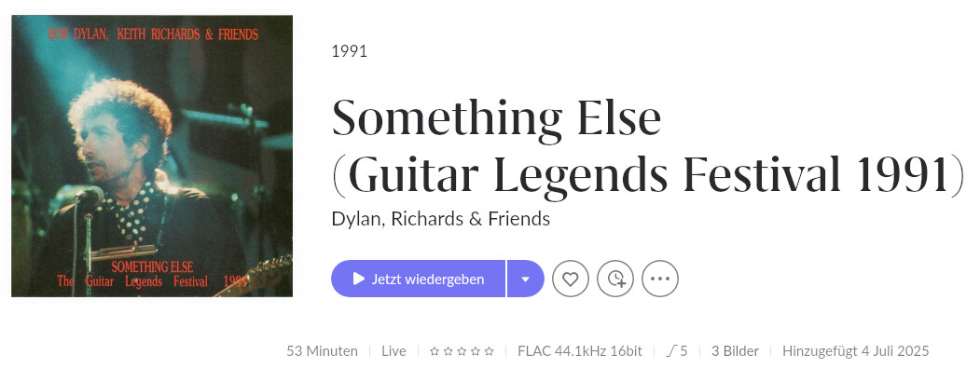Click the FLAC 44.1kHz 16bit format label
Screen dimensions: 980x382
579,351
